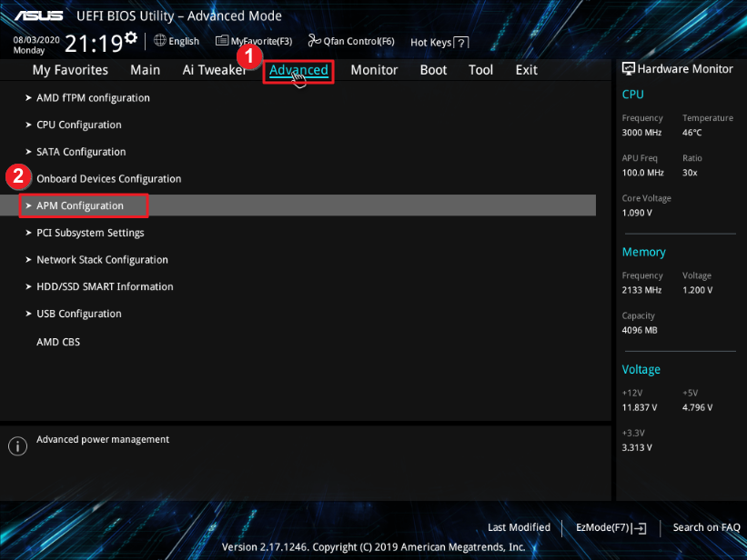This screenshot has width=747, height=560.
Task: Open PCI Subsystem Settings
Action: [90, 233]
